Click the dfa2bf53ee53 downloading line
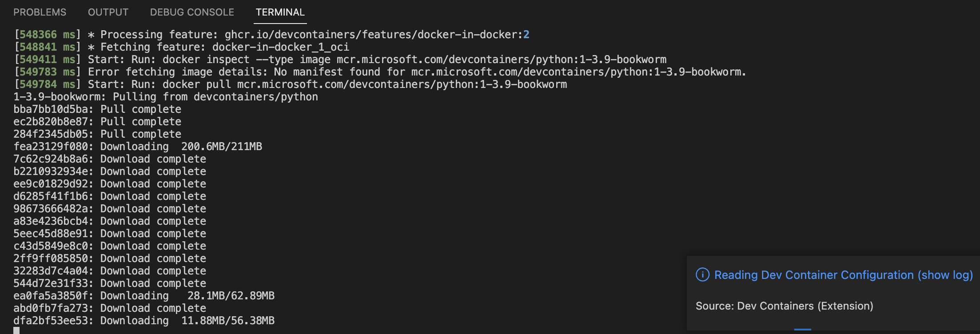This screenshot has width=980, height=334. coord(144,321)
